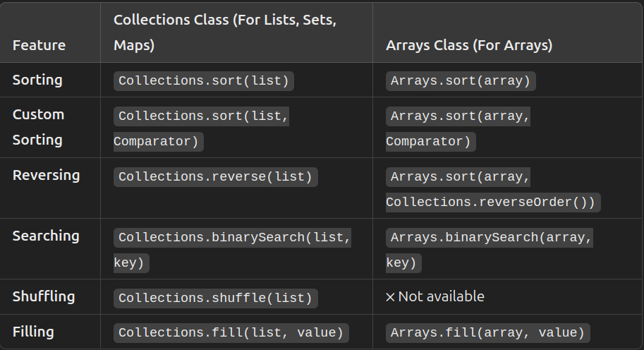The image size is (644, 350).
Task: Click the Arrays Class column header
Action: coord(468,45)
